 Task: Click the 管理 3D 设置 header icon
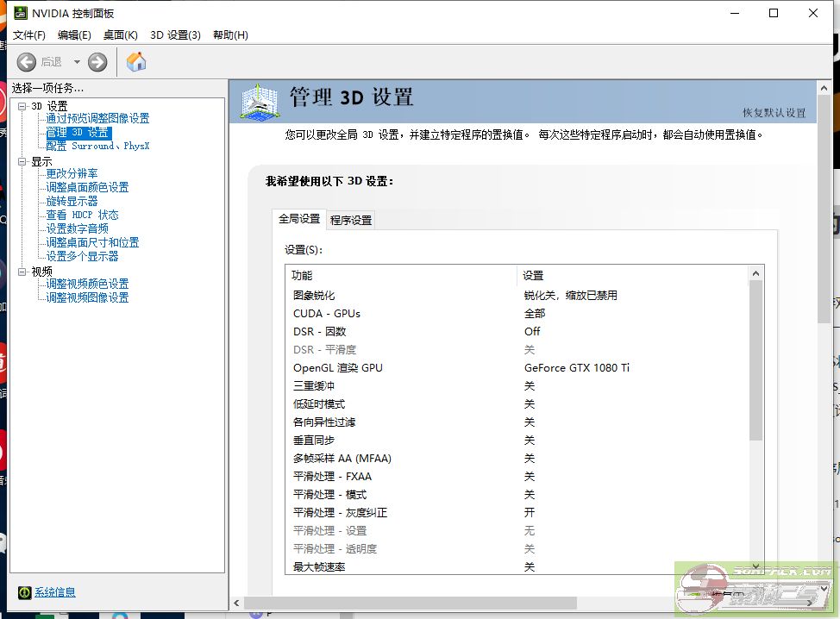(257, 101)
